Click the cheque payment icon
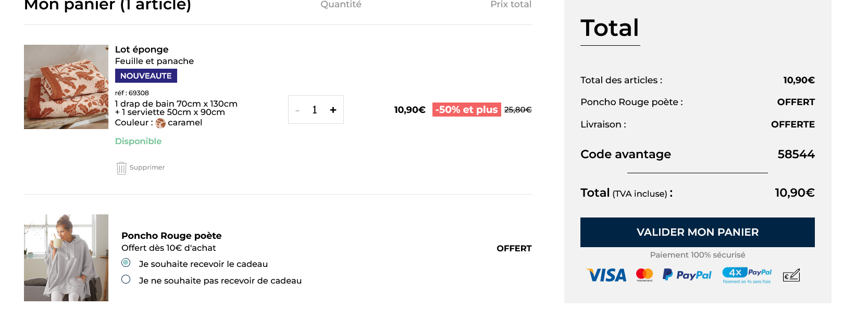Image resolution: width=868 pixels, height=320 pixels. [x=791, y=275]
